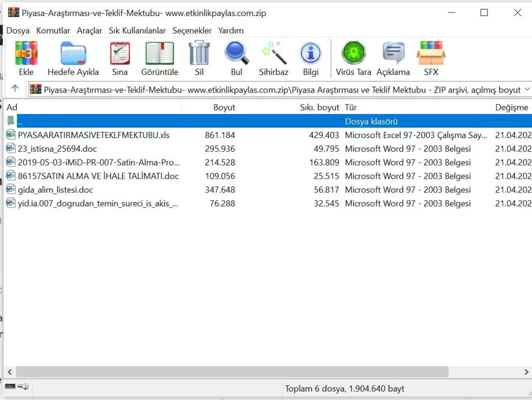Go up one folder level arrow
Viewport: 532px width, 400px height.
[15, 88]
